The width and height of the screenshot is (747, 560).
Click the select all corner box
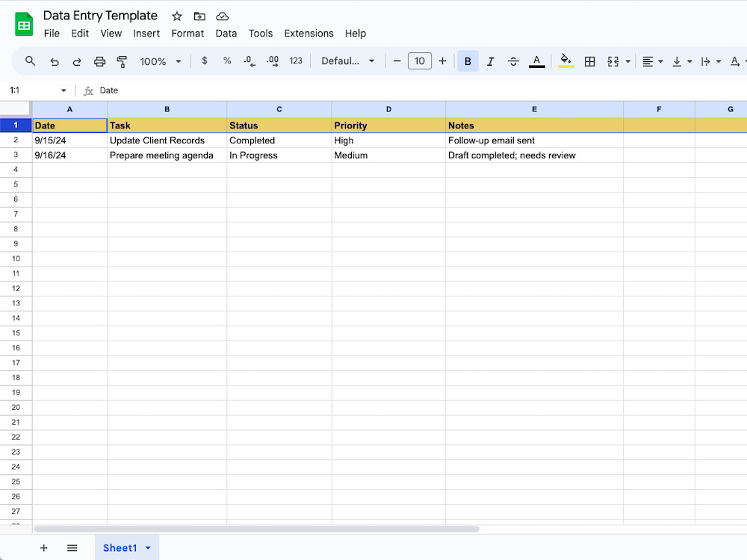pos(16,109)
